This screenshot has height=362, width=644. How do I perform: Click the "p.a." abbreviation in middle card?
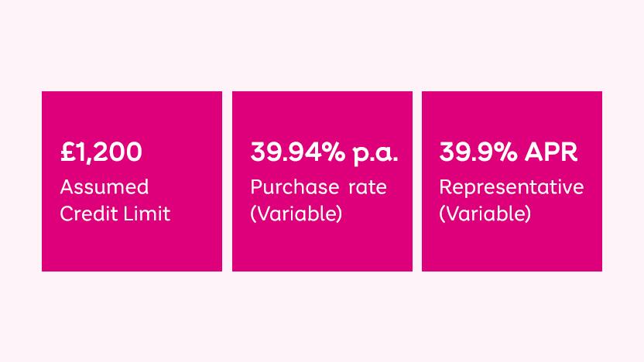click(375, 153)
